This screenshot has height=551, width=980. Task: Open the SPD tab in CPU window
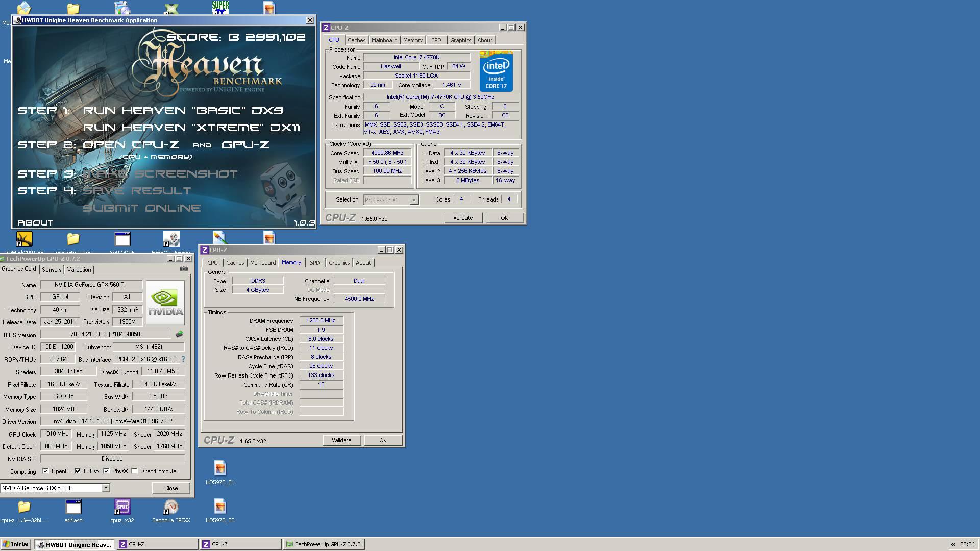[436, 40]
